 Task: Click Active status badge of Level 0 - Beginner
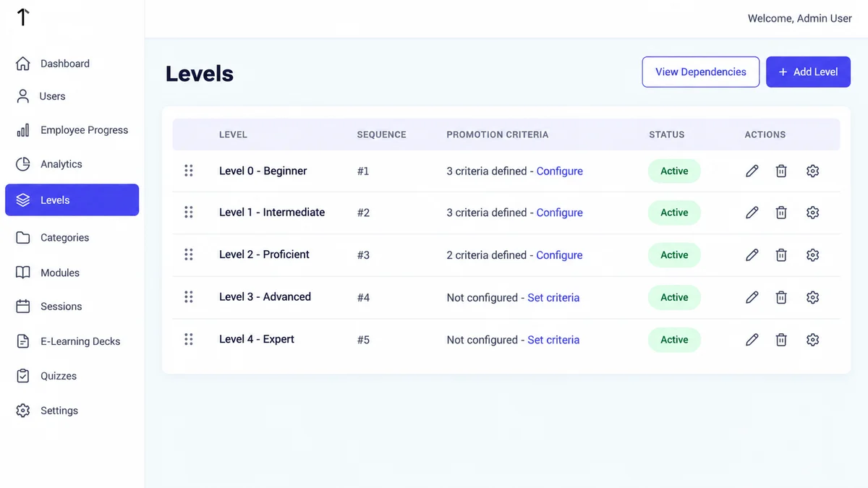click(674, 171)
